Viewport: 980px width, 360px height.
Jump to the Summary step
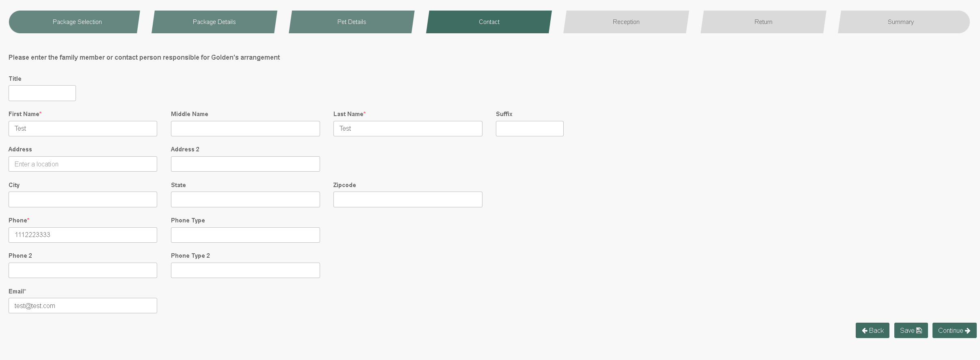click(x=900, y=22)
